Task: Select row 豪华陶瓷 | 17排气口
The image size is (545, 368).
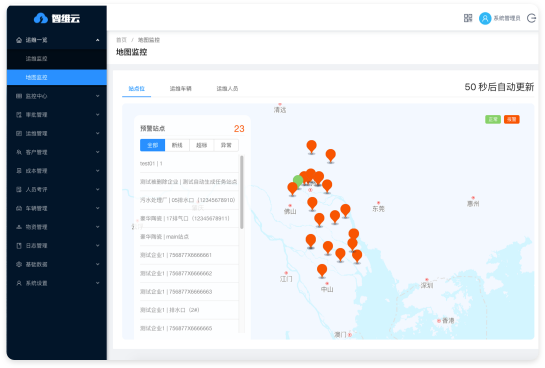Action: [x=189, y=219]
